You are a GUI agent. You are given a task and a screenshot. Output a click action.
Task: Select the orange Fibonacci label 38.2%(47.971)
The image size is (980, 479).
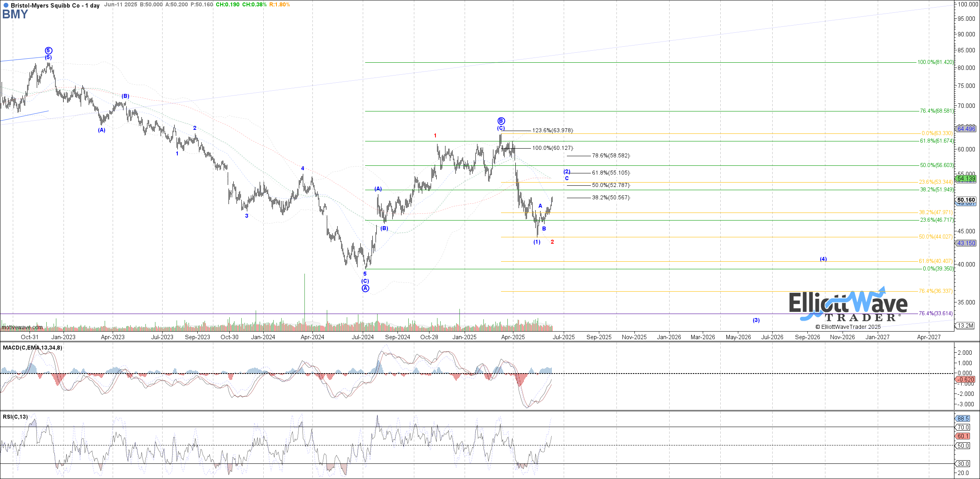tap(936, 213)
